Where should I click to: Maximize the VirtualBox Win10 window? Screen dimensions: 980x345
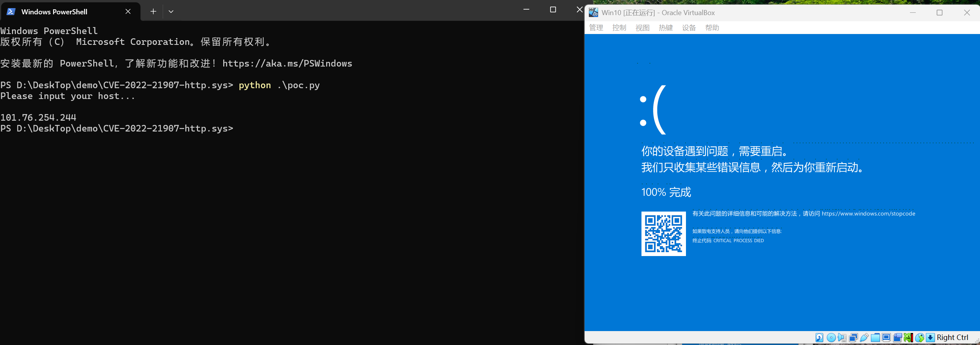point(939,13)
